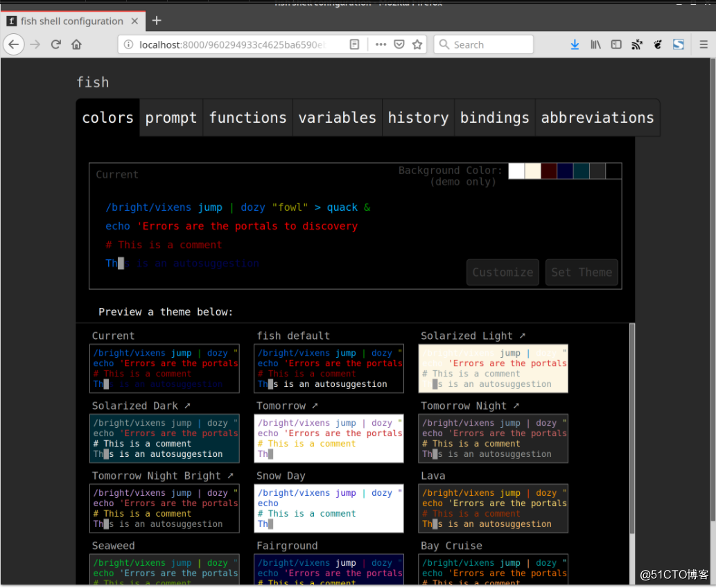Click the Set Theme button
716x588 pixels.
[x=582, y=273]
